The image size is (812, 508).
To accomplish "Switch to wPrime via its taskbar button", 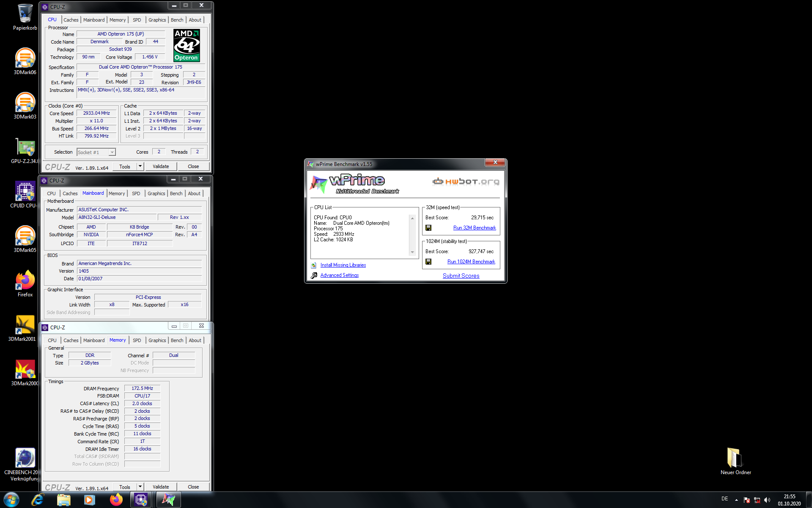I will [168, 500].
